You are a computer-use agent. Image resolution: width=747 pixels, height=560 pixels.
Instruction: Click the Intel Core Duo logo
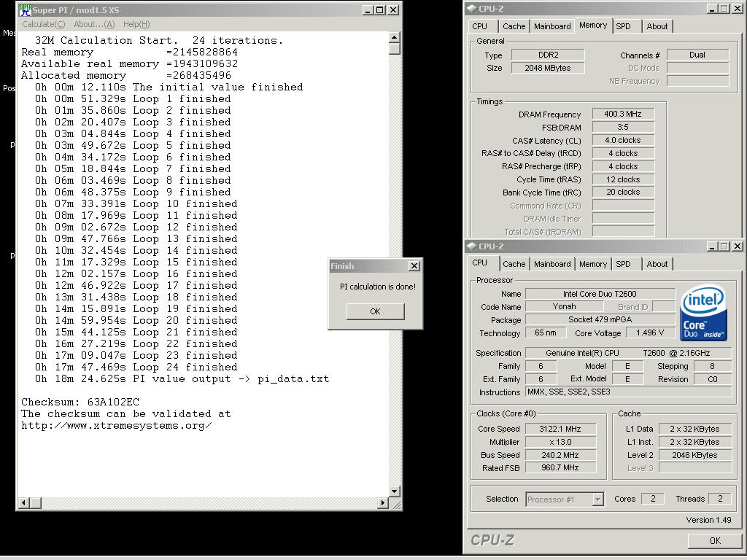tap(703, 313)
